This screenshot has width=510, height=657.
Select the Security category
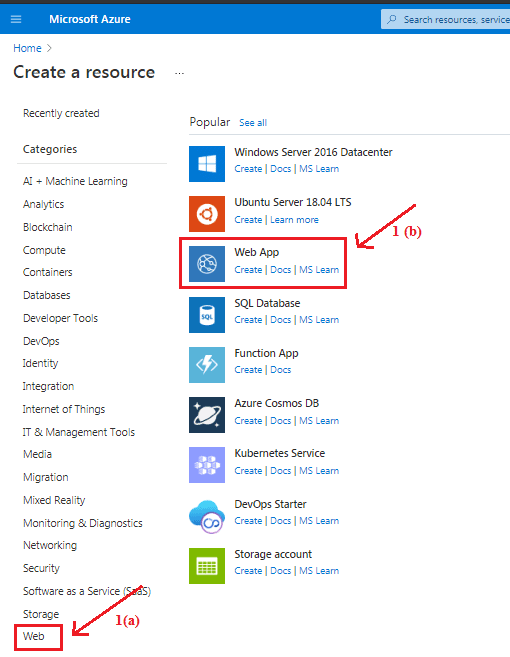tap(41, 568)
